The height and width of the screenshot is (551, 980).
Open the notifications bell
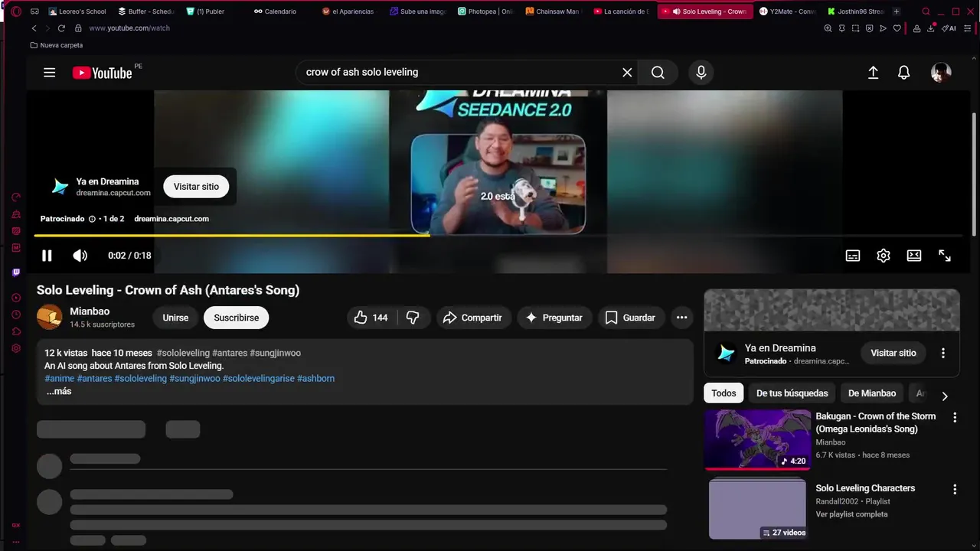pos(904,73)
